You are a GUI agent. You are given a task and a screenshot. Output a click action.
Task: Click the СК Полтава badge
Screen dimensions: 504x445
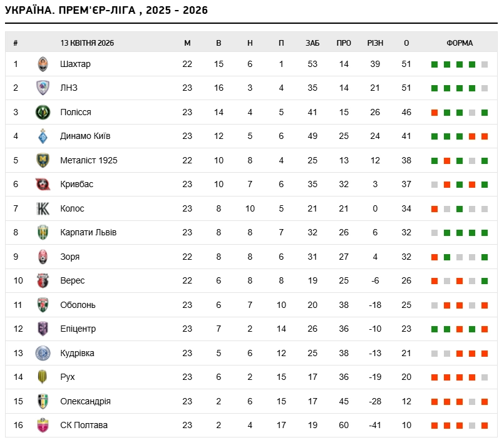[x=43, y=425]
